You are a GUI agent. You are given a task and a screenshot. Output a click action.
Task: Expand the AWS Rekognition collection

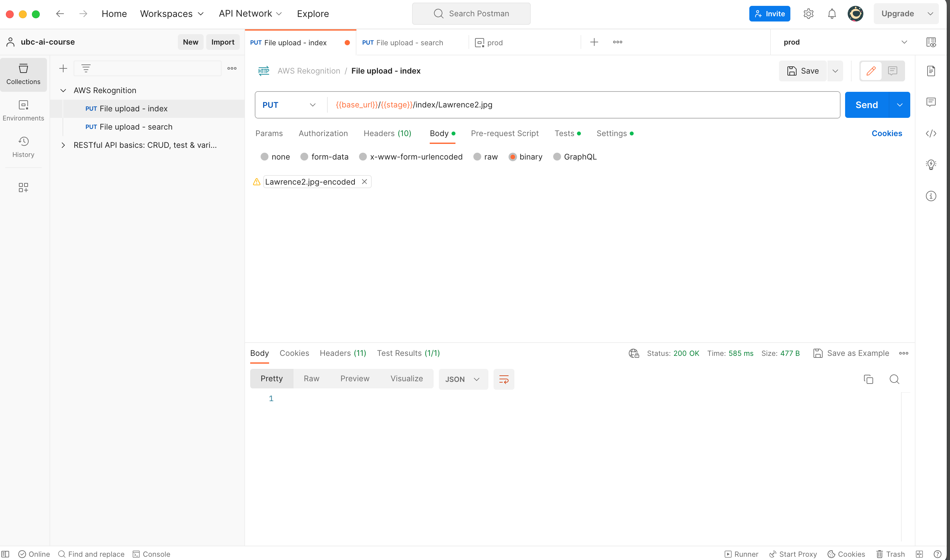pyautogui.click(x=62, y=90)
